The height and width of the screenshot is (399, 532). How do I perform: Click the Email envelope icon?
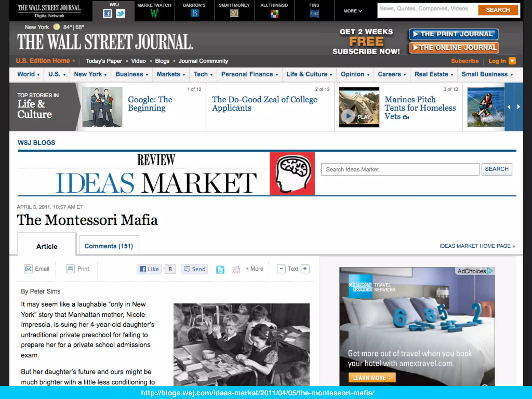tap(28, 269)
